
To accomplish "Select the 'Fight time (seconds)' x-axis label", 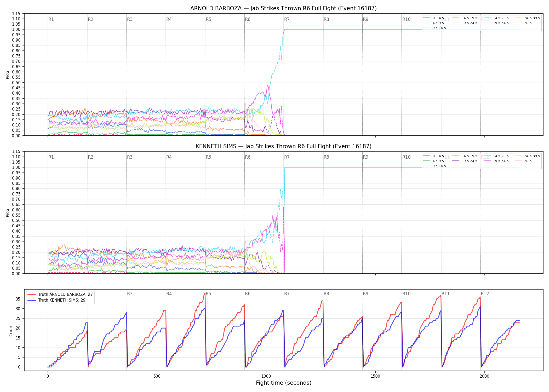I will tap(284, 383).
